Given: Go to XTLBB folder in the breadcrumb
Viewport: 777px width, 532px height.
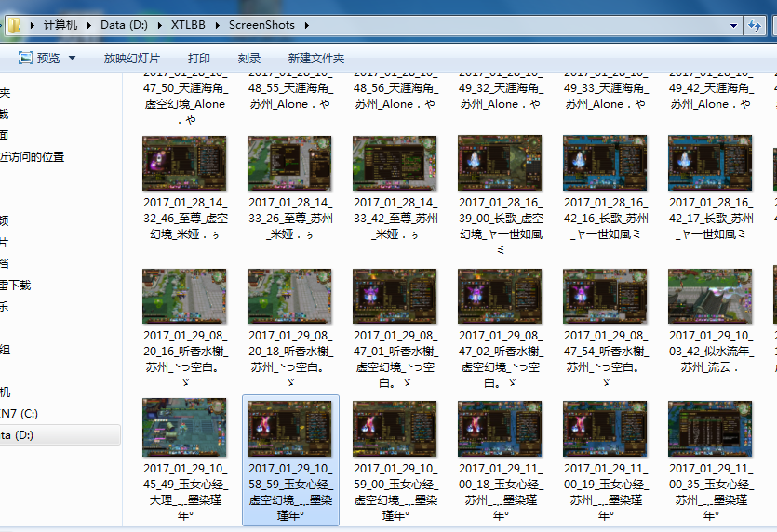Looking at the screenshot, I should coord(188,25).
